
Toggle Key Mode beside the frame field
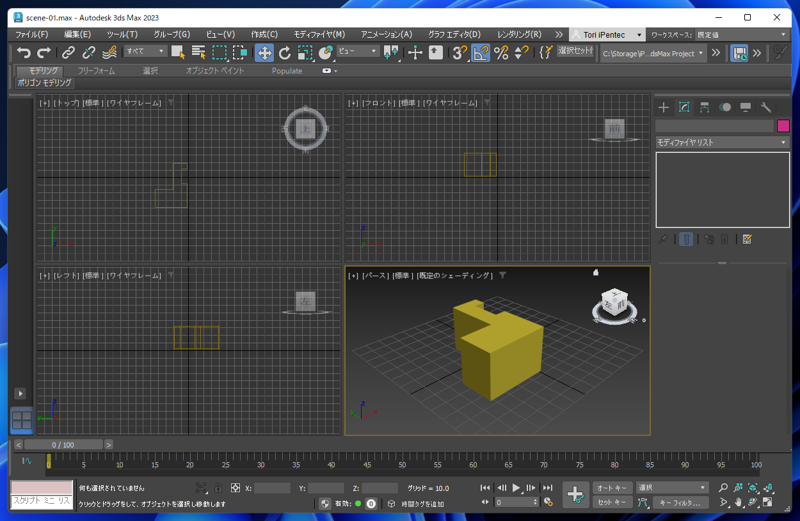[x=485, y=502]
